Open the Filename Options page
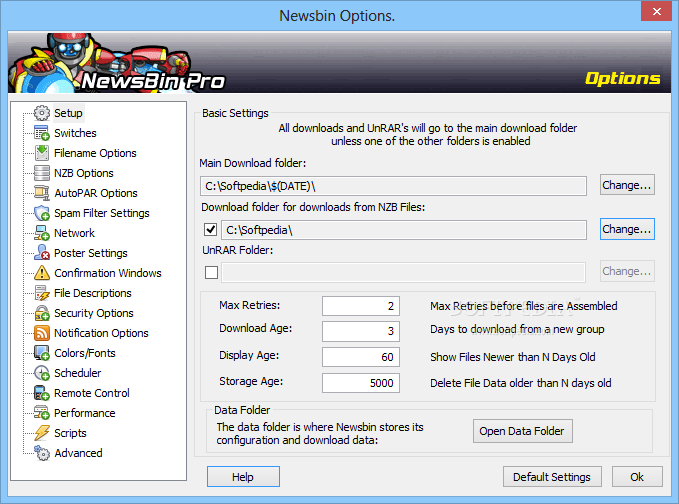 click(x=95, y=153)
